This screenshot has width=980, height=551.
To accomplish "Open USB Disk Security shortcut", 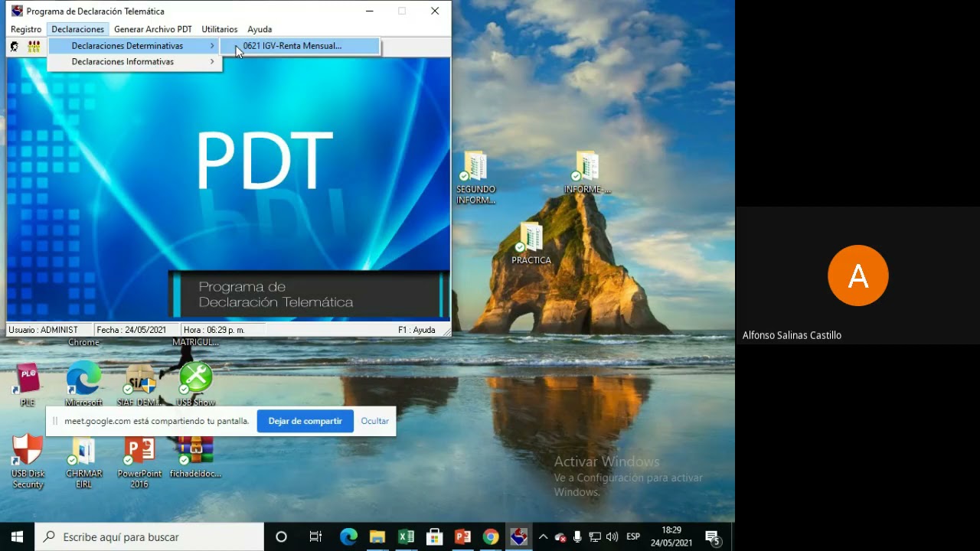I will 28,461.
